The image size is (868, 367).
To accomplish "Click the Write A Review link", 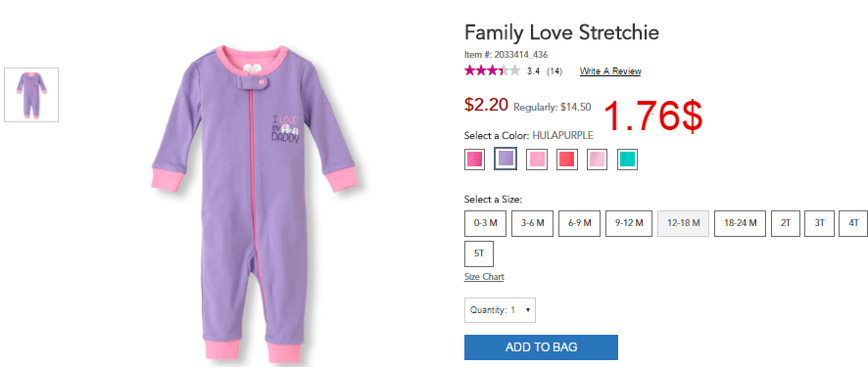I will click(x=610, y=71).
